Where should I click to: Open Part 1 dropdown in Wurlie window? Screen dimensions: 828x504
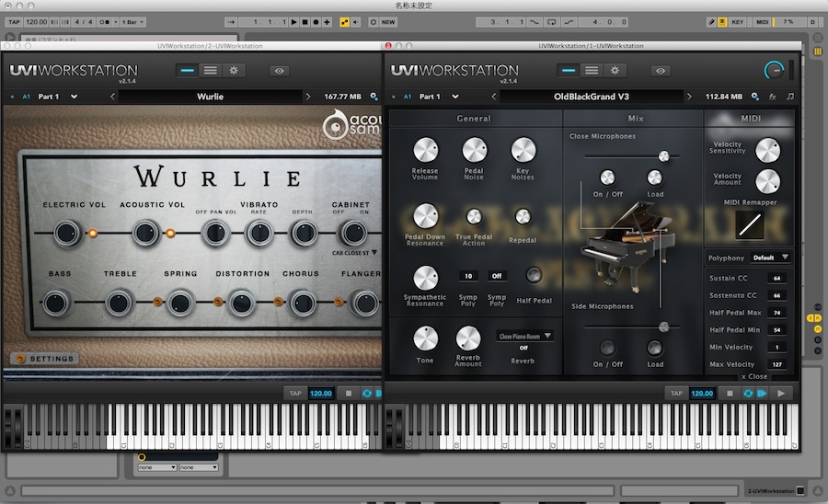click(74, 97)
